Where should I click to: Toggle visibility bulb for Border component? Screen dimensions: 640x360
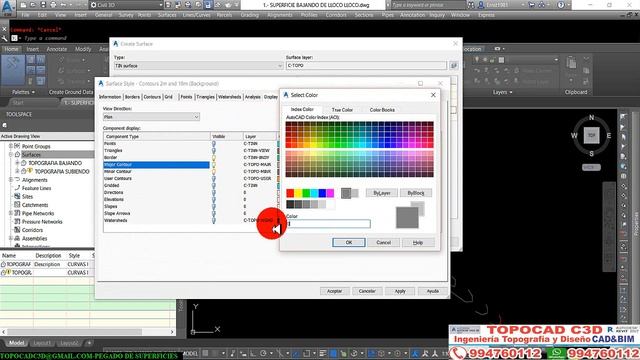click(x=213, y=158)
